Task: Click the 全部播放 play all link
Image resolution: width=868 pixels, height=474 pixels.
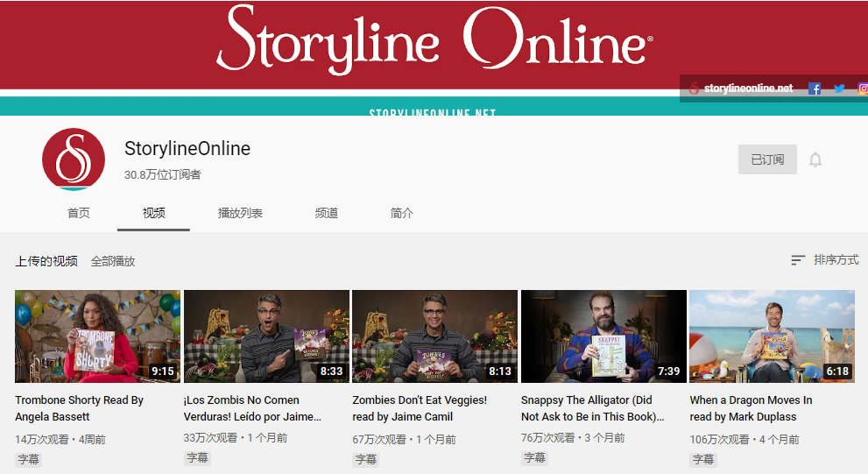Action: coord(113,261)
